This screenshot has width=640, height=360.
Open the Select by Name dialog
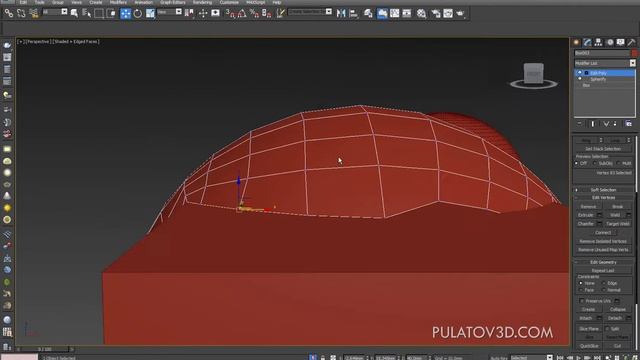point(87,13)
